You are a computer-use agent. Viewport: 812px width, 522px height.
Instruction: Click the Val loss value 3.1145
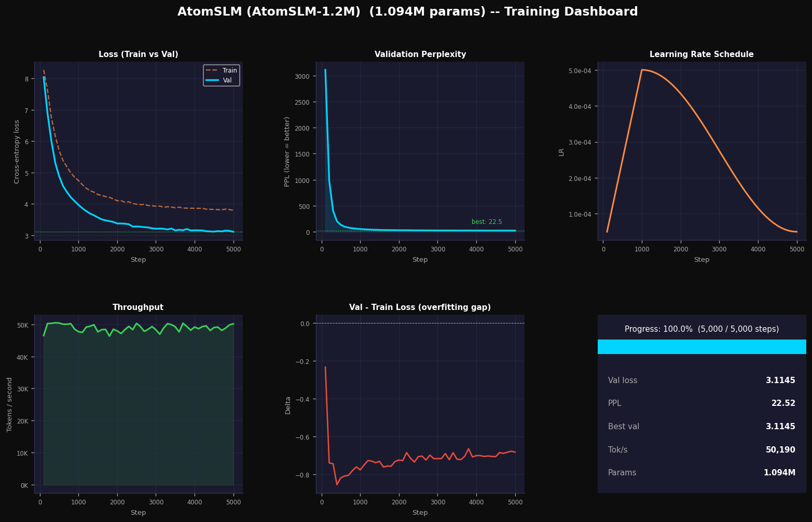tap(780, 380)
